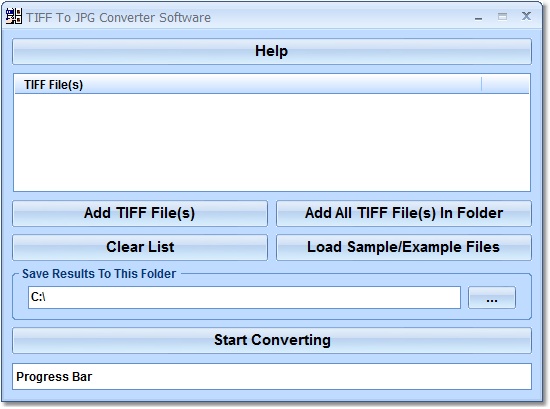Click the Save Results To This Folder label

click(x=99, y=274)
